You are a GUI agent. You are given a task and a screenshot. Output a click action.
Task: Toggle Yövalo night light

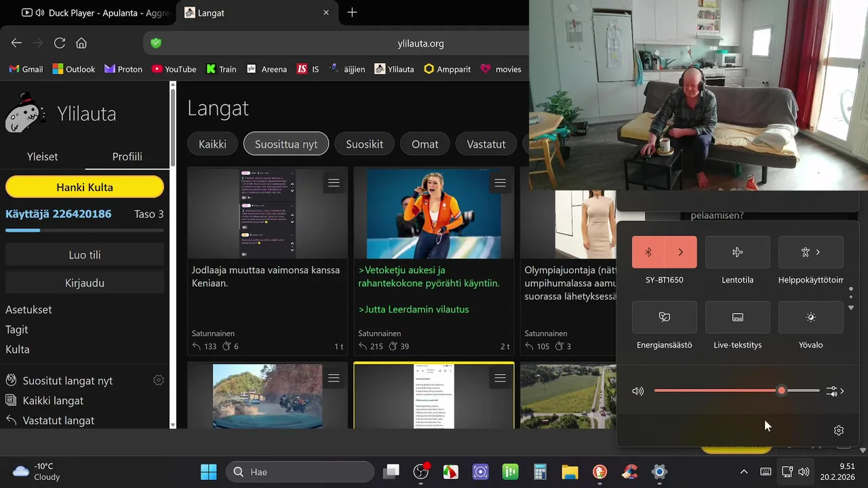(x=811, y=317)
